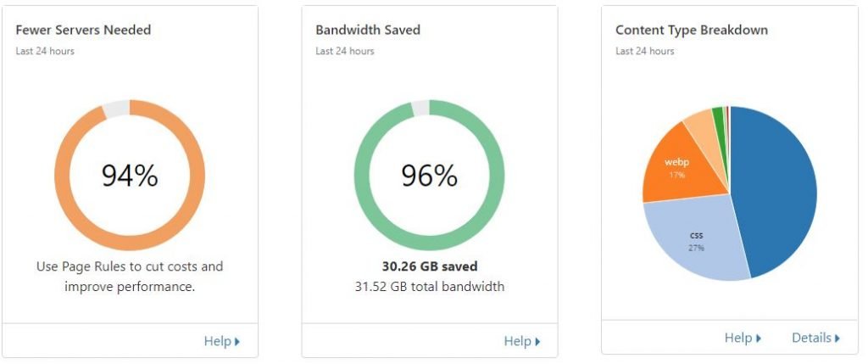Click the arrow icon beside Bandwidth Saved Help
Image resolution: width=868 pixels, height=364 pixels.
coord(537,342)
